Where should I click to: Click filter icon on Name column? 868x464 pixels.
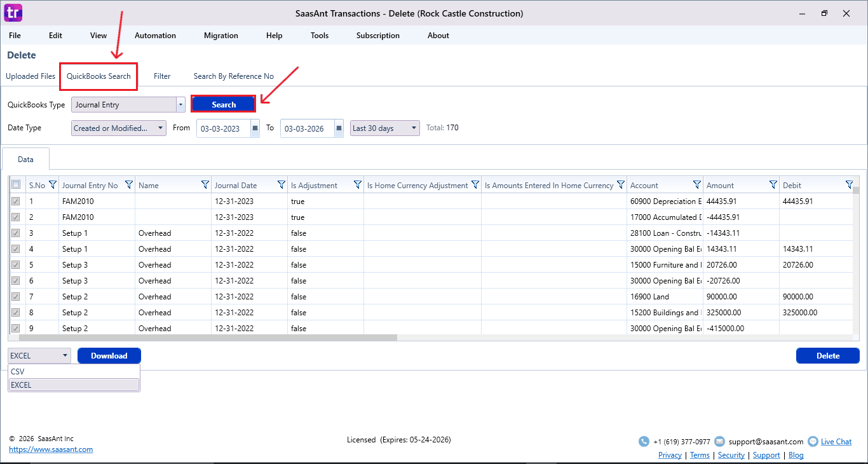205,185
